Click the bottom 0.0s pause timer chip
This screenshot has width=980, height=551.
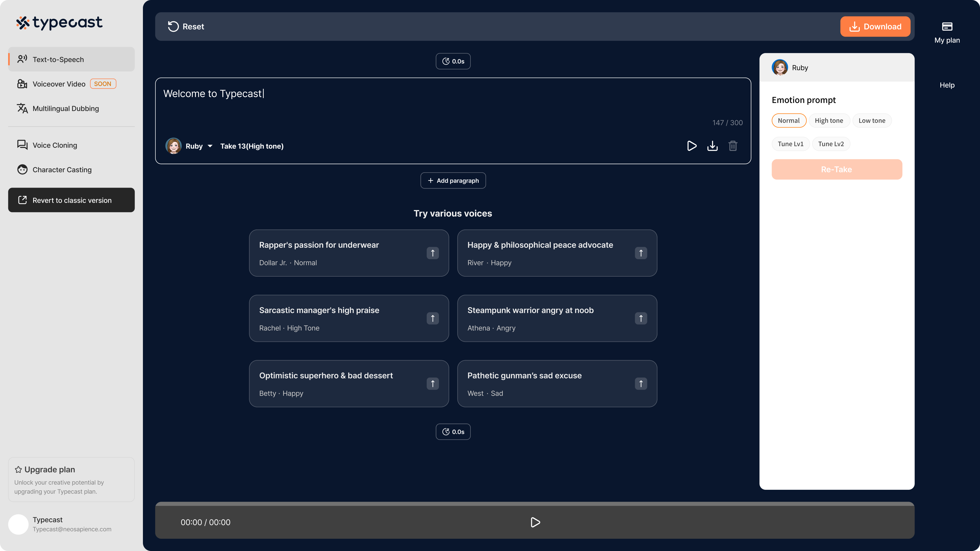pyautogui.click(x=453, y=432)
